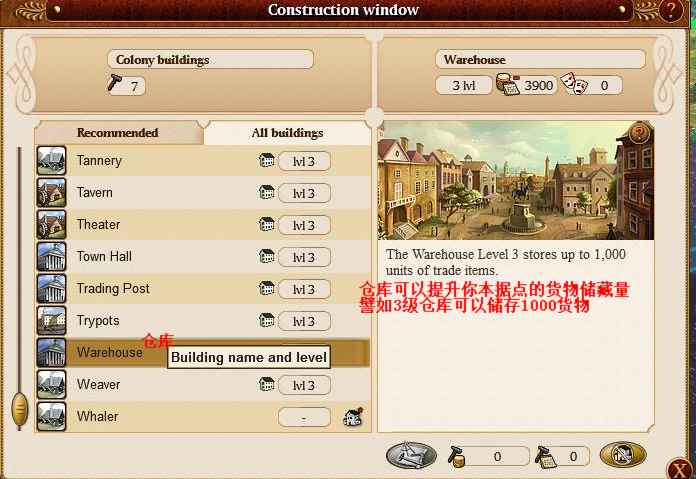Click the house icon in Trypots row

pyautogui.click(x=266, y=320)
